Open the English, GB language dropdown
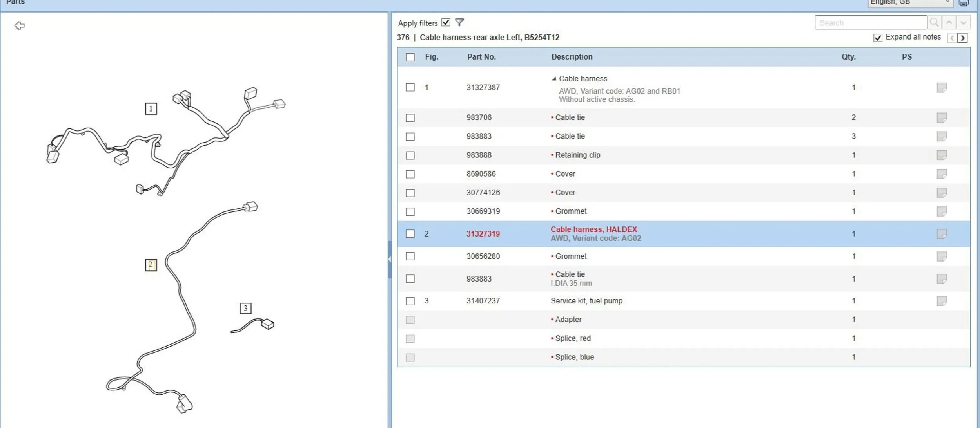 click(909, 2)
